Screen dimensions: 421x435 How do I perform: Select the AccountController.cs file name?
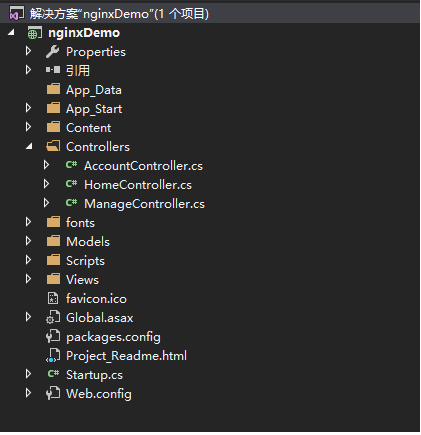point(143,166)
